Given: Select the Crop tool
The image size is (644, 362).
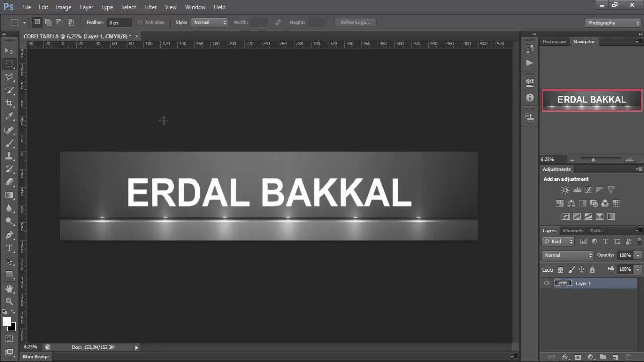Looking at the screenshot, I should [x=9, y=103].
